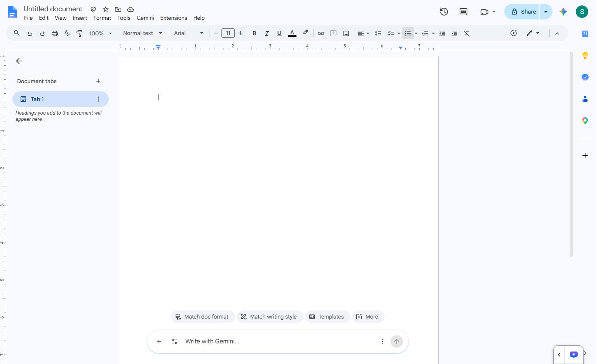Click Match writing style chip

pyautogui.click(x=269, y=317)
